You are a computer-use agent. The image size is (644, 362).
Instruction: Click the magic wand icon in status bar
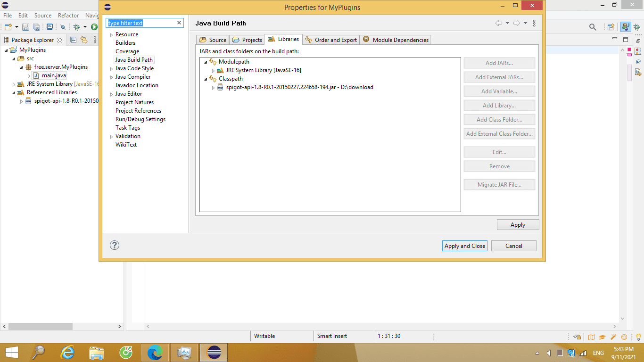(x=613, y=337)
